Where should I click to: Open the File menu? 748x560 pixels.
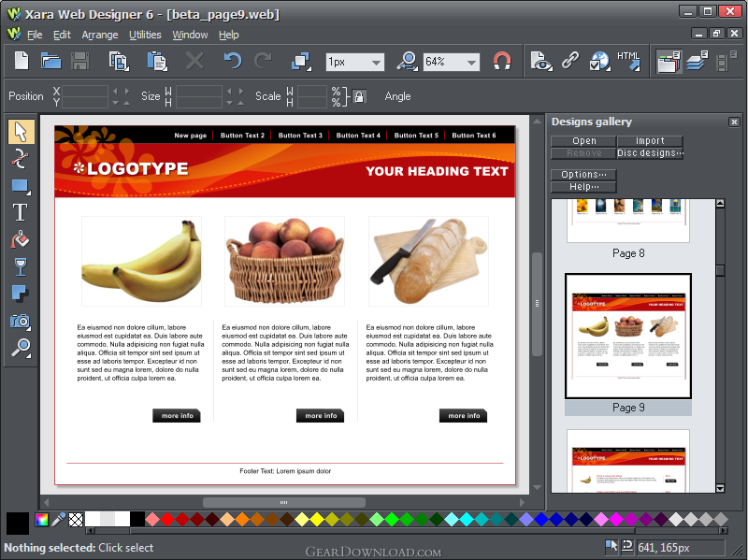[x=35, y=35]
